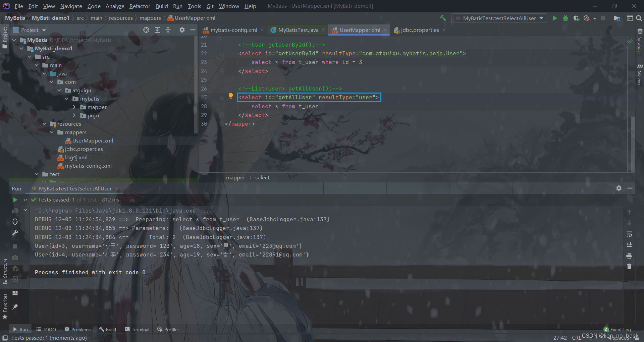Open the TODO tool window

tap(46, 330)
